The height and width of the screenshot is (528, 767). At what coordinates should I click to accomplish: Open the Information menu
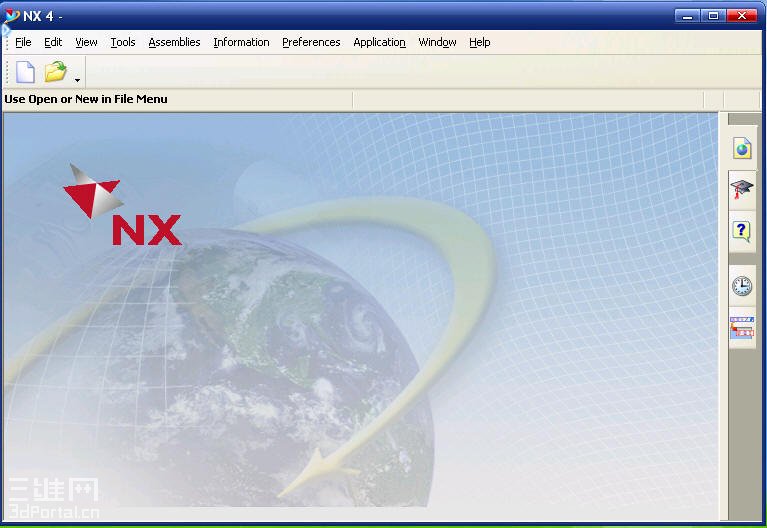[x=241, y=42]
